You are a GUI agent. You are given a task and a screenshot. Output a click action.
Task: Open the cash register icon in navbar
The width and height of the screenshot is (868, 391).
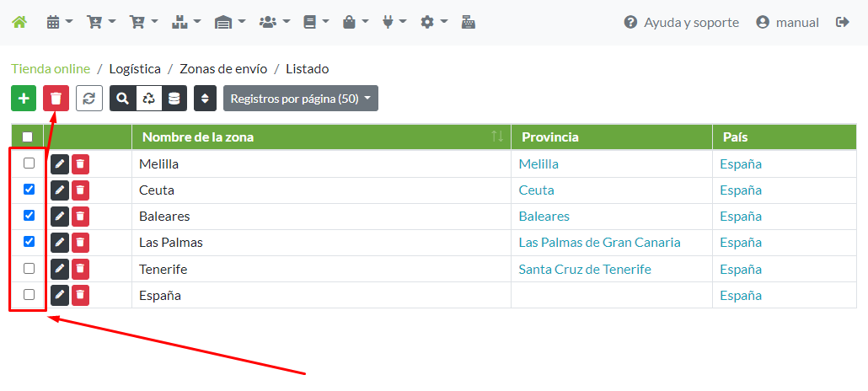[469, 23]
